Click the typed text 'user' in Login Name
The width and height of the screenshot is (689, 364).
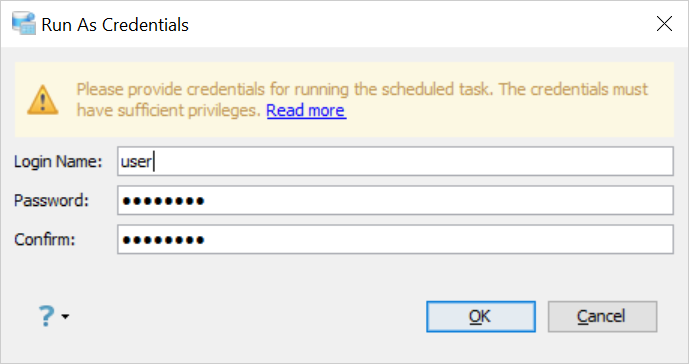tap(136, 162)
